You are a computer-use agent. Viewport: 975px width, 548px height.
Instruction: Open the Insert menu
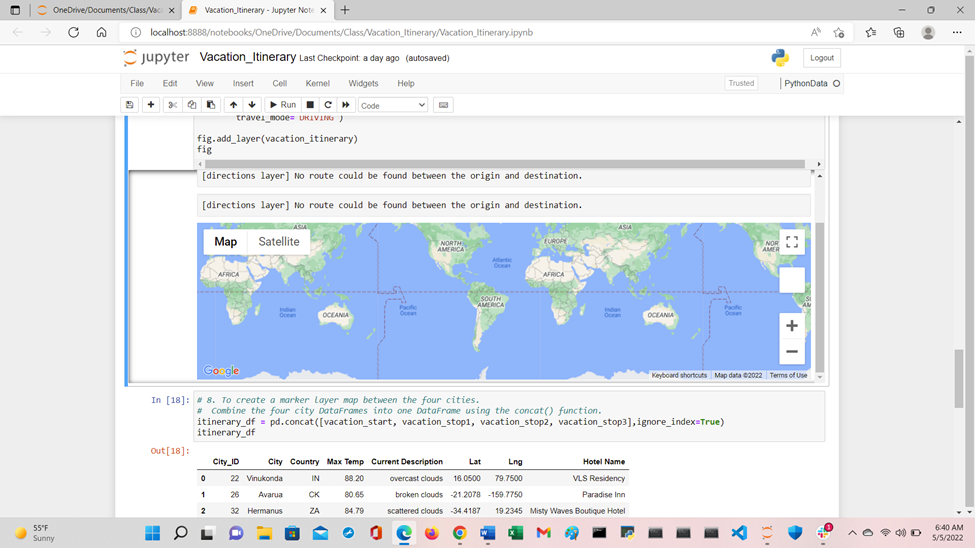(x=243, y=83)
